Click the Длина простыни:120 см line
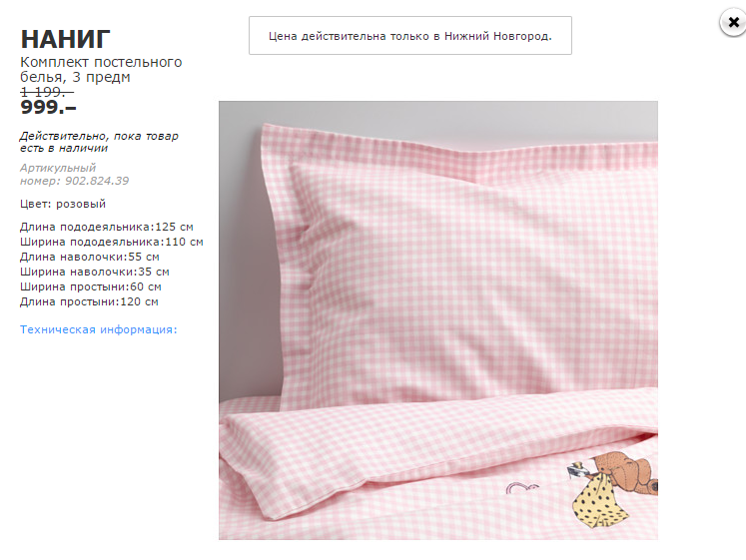 coord(89,301)
